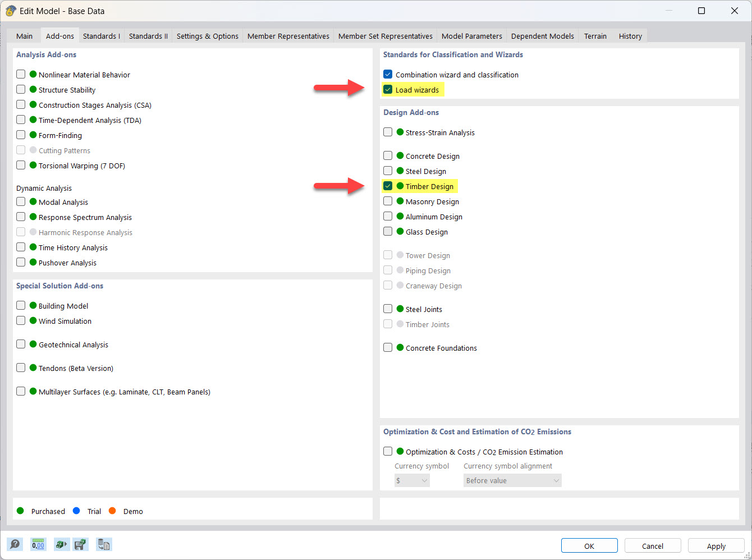Export base data to a file
Image resolution: width=752 pixels, height=560 pixels.
pyautogui.click(x=104, y=544)
